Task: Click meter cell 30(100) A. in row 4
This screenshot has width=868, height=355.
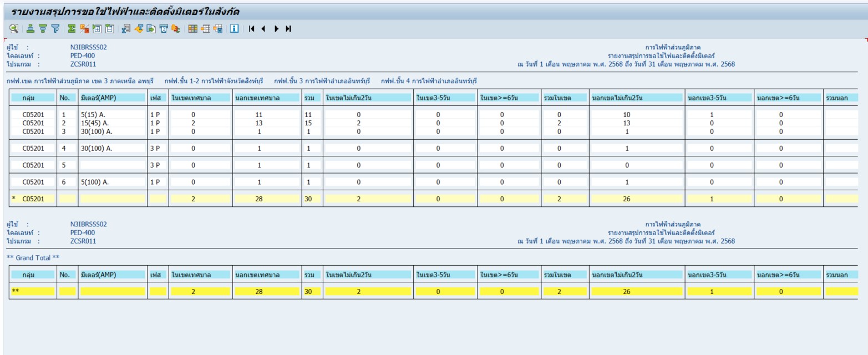Action: point(112,148)
